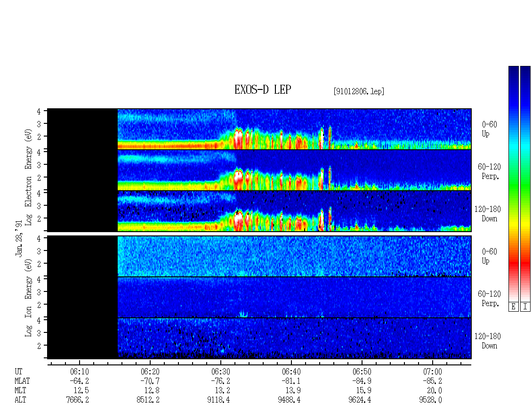Click the MLAT value -81.1

[x=291, y=381]
